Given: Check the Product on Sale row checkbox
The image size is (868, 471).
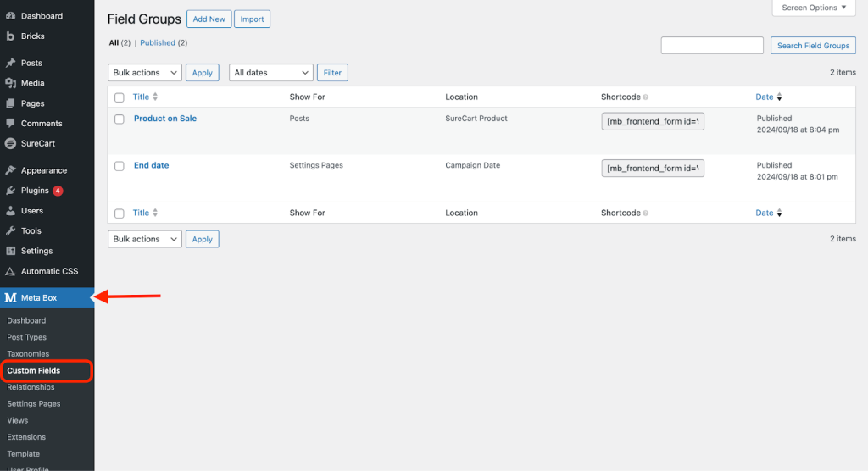Looking at the screenshot, I should [120, 119].
